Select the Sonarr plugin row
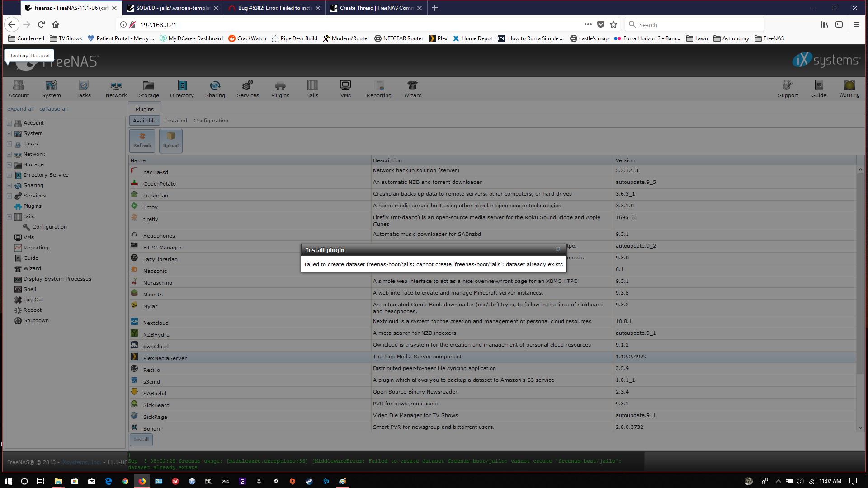 [x=493, y=427]
